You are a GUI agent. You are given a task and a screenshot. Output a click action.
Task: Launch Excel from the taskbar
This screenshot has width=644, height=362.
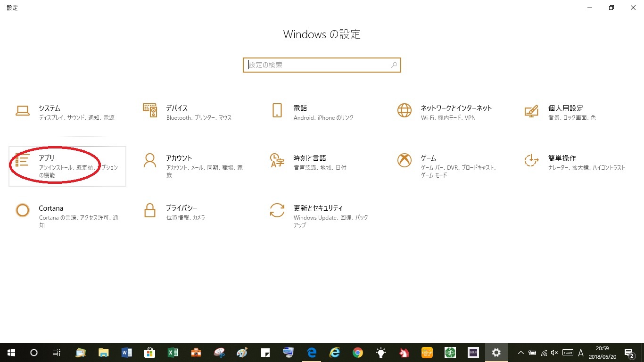coord(173,353)
